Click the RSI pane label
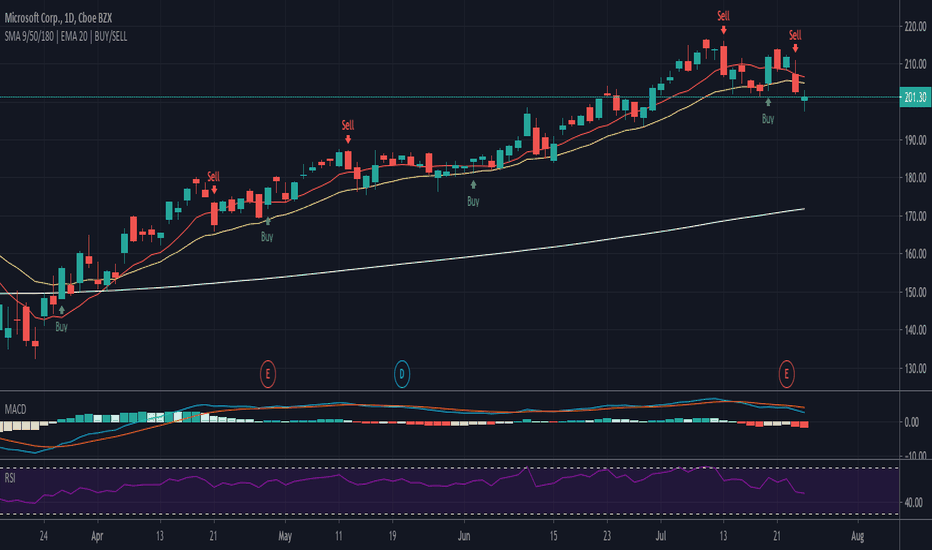932x550 pixels. [x=10, y=477]
